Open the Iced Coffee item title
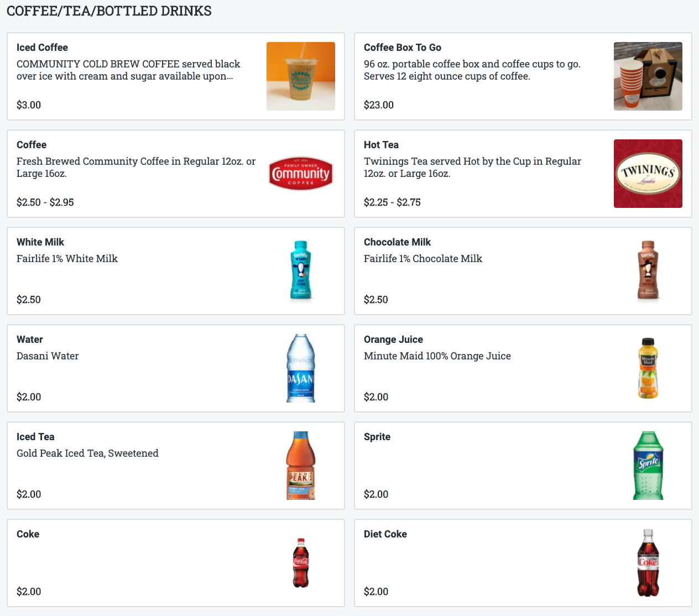Viewport: 699px width, 616px height. pos(42,48)
